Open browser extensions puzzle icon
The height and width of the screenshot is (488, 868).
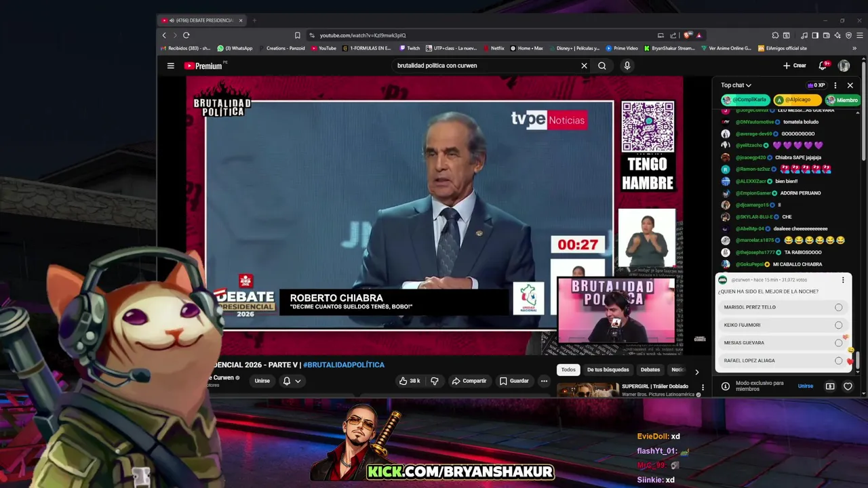775,35
